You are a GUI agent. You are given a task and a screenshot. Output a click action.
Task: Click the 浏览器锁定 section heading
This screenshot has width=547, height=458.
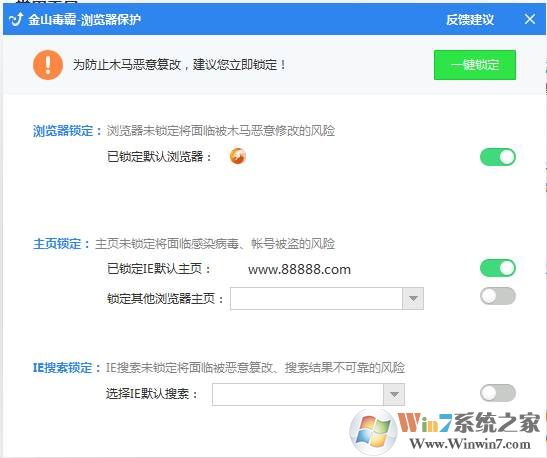(63, 131)
